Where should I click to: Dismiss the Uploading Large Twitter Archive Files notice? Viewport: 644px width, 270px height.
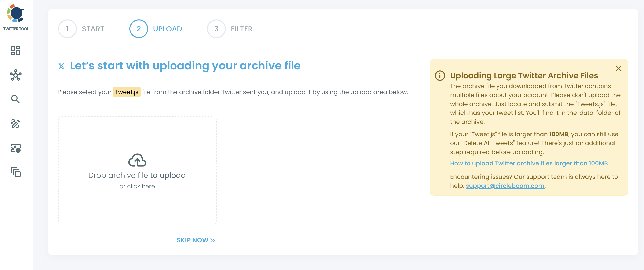coord(619,68)
